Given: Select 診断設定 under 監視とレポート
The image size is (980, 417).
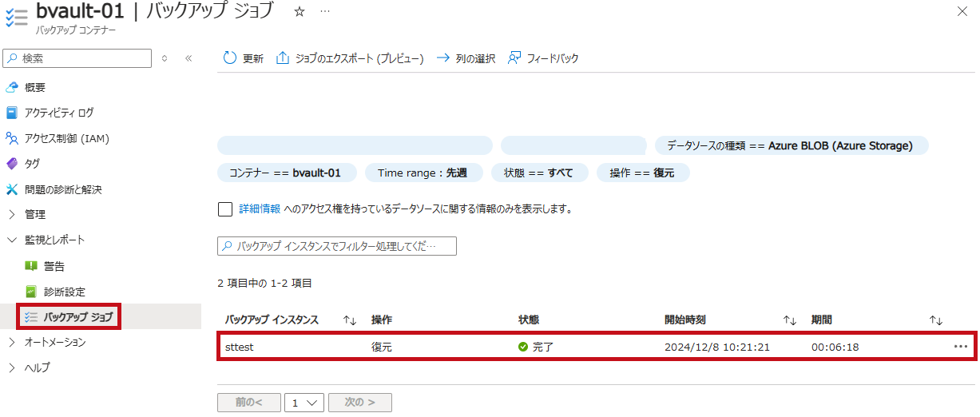Looking at the screenshot, I should [x=65, y=292].
